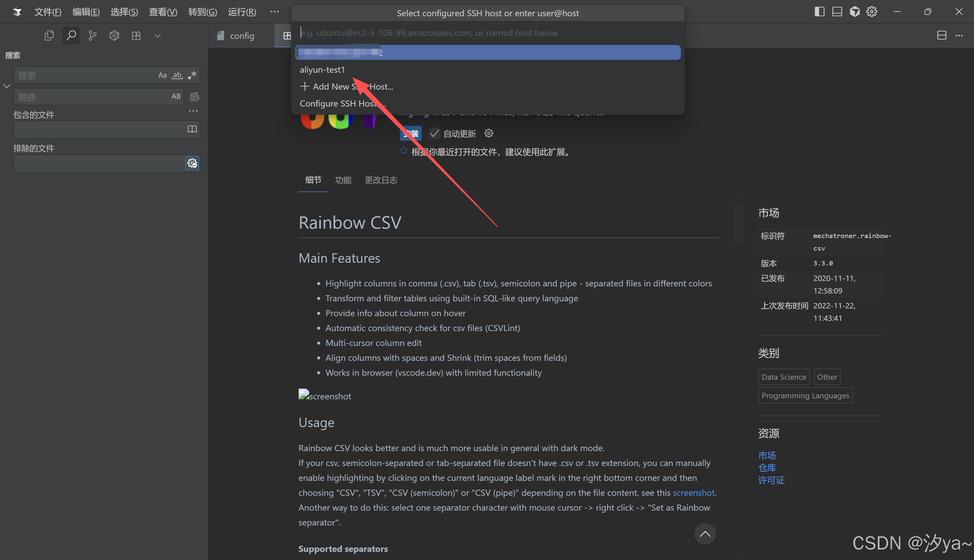The image size is (974, 560).
Task: Uncheck the 自动更新 checkbox
Action: pyautogui.click(x=435, y=133)
